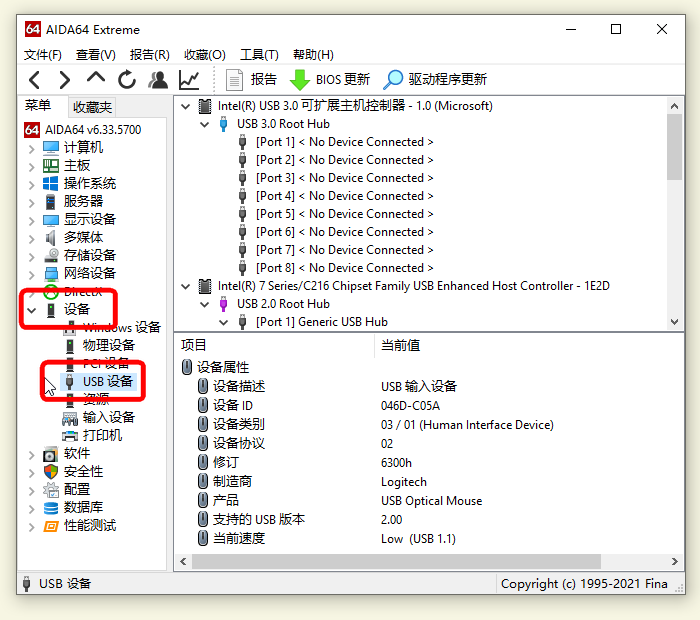Click the 安全性 shield icon
Screen dimensions: 700x620
[50, 472]
